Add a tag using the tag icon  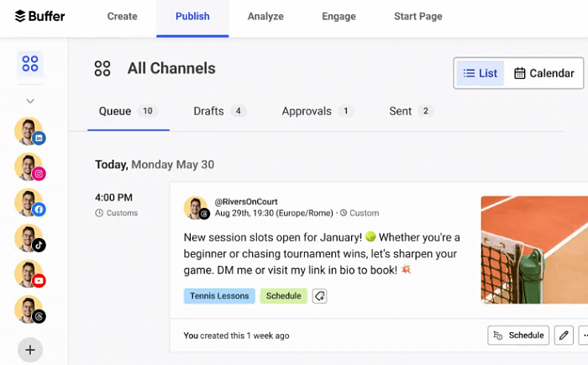pos(319,296)
